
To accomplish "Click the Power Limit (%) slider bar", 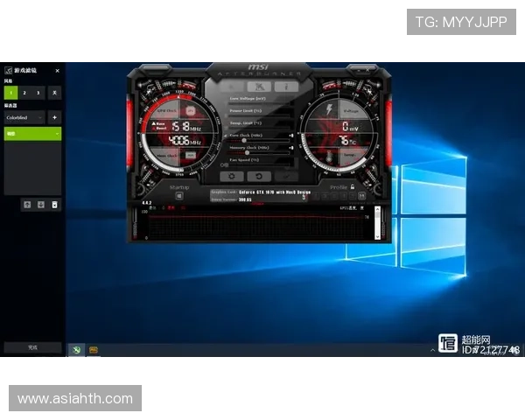I will [259, 115].
